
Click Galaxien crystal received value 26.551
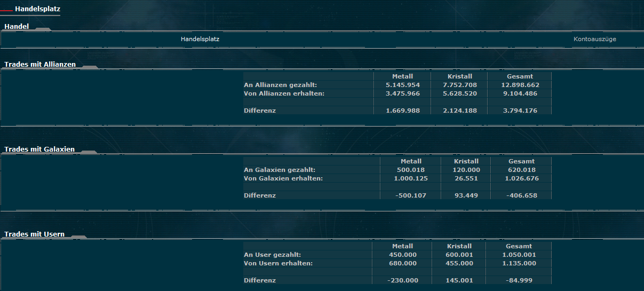click(467, 178)
